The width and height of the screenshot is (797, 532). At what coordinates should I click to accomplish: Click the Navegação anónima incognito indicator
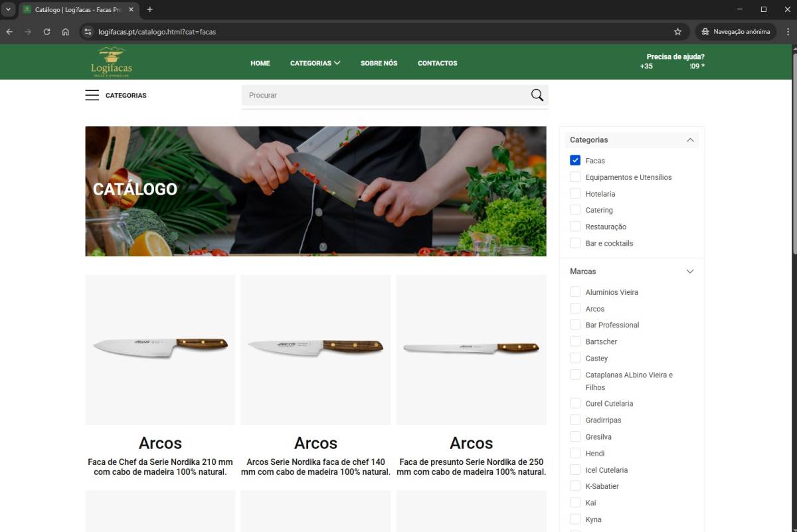(736, 31)
